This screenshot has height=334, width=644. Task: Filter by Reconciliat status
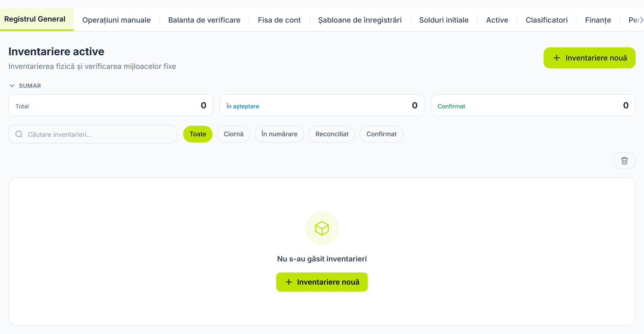tap(332, 134)
